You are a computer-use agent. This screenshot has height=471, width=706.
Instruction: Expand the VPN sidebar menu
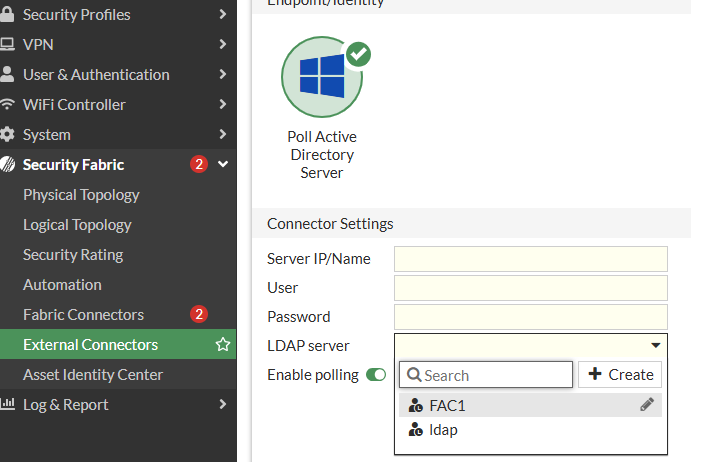click(x=223, y=45)
